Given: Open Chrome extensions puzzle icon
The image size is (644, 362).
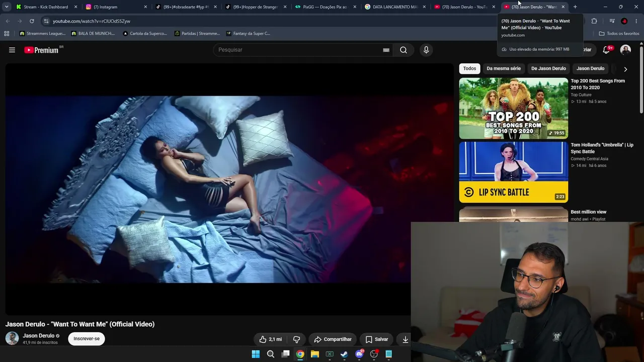Looking at the screenshot, I should (594, 21).
